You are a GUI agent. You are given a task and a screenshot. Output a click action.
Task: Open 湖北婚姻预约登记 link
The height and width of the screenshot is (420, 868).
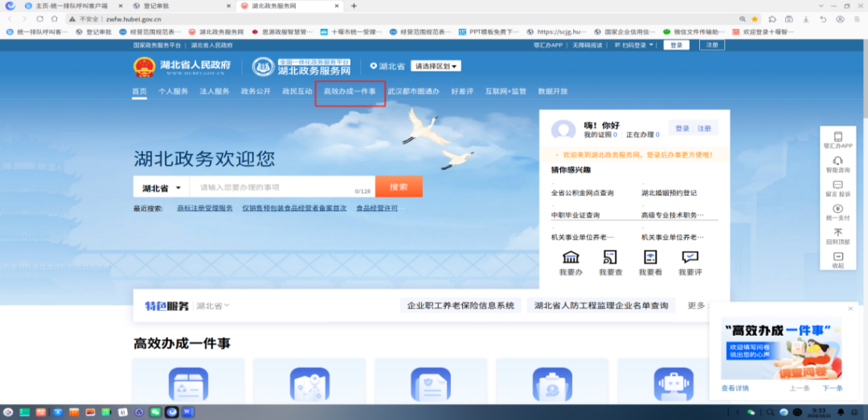coord(669,193)
